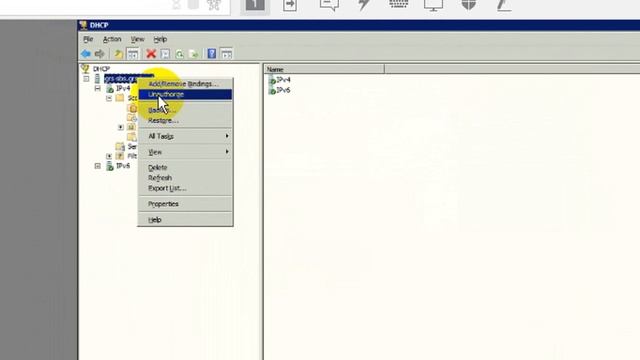Click the Properties toolbar icon beside the red X
The height and width of the screenshot is (360, 640).
coord(165,54)
